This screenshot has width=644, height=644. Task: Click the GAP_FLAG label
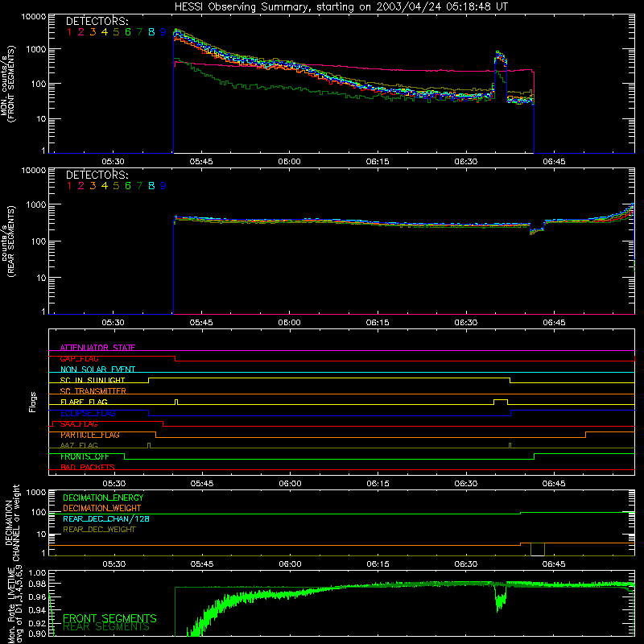tap(79, 358)
